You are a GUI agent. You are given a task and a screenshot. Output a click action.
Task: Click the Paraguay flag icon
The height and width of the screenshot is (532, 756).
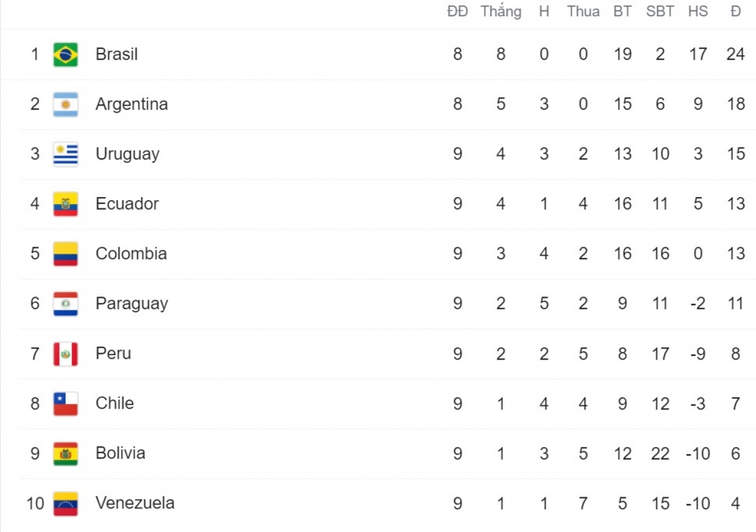click(x=66, y=303)
